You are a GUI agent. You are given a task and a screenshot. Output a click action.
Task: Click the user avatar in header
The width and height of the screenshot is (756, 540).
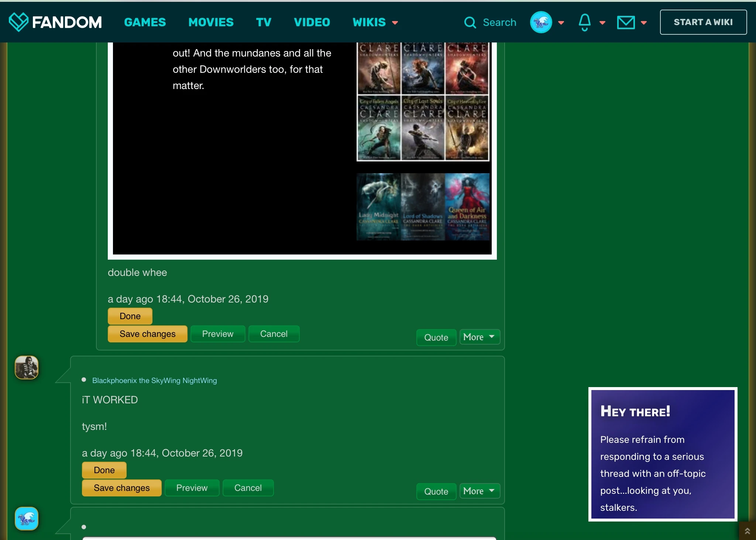[x=541, y=22]
